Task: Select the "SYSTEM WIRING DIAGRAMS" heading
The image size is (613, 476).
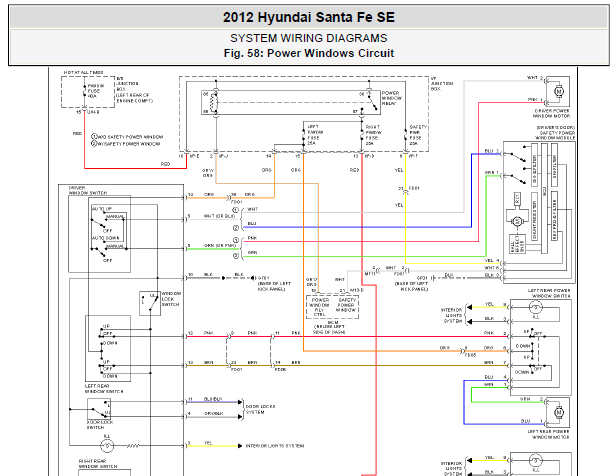Action: [x=309, y=38]
